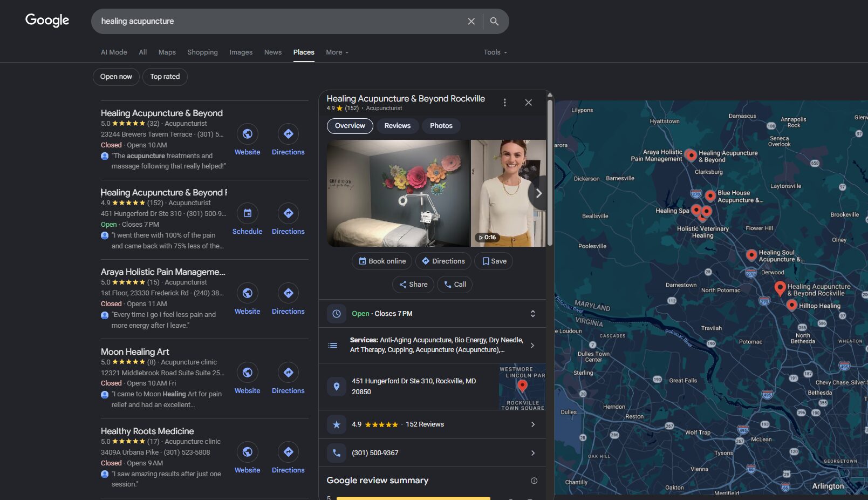Open Photos tab in place panel
Viewport: 868px width, 500px height.
(441, 126)
